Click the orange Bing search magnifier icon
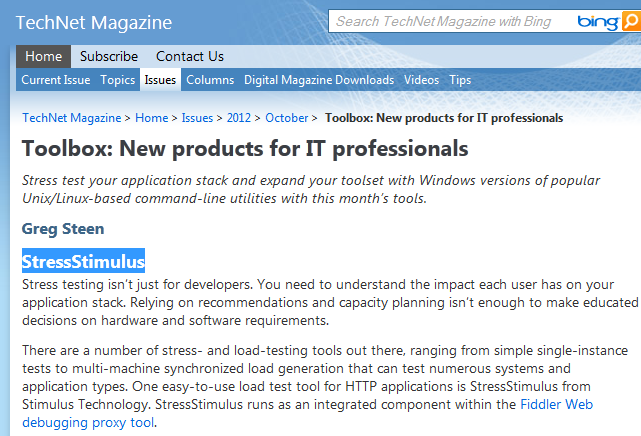This screenshot has height=436, width=641. pyautogui.click(x=632, y=21)
